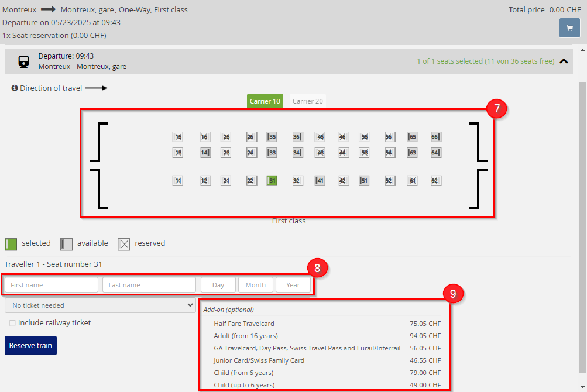Switch to the Carrier 20 tab

(x=307, y=101)
